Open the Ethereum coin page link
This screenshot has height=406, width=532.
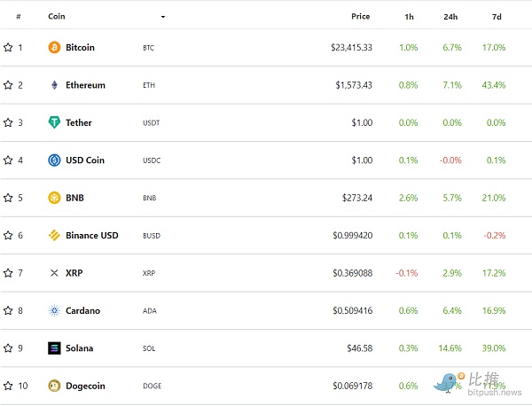click(x=85, y=85)
